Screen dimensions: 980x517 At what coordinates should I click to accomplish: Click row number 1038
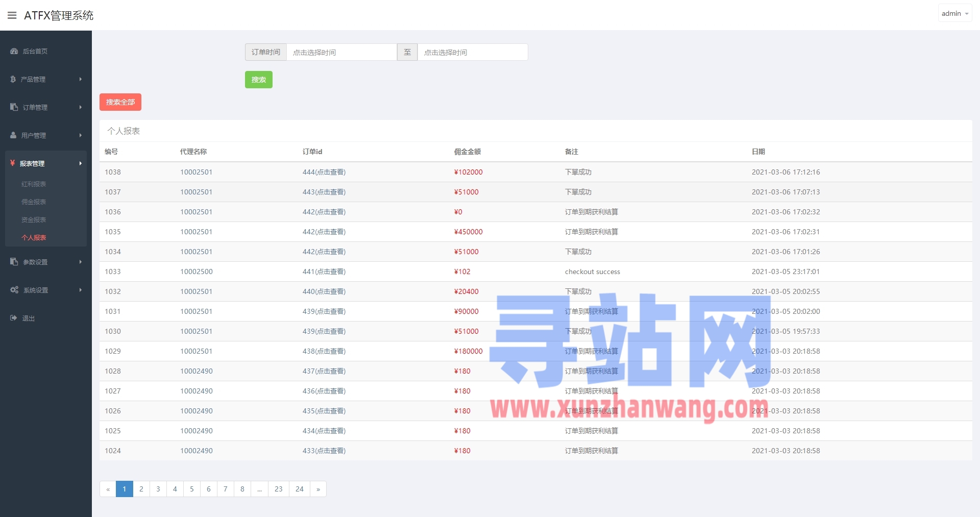113,172
